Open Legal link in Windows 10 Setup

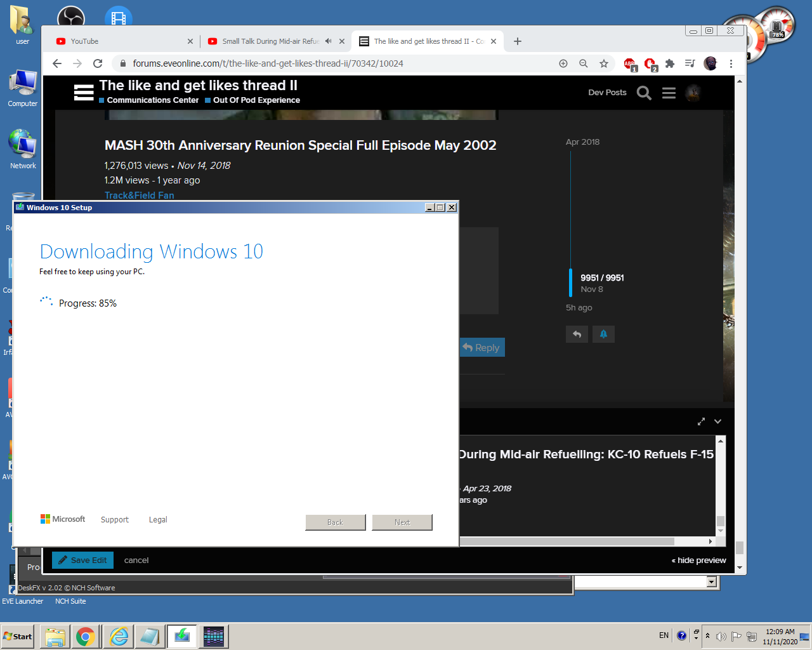(158, 520)
